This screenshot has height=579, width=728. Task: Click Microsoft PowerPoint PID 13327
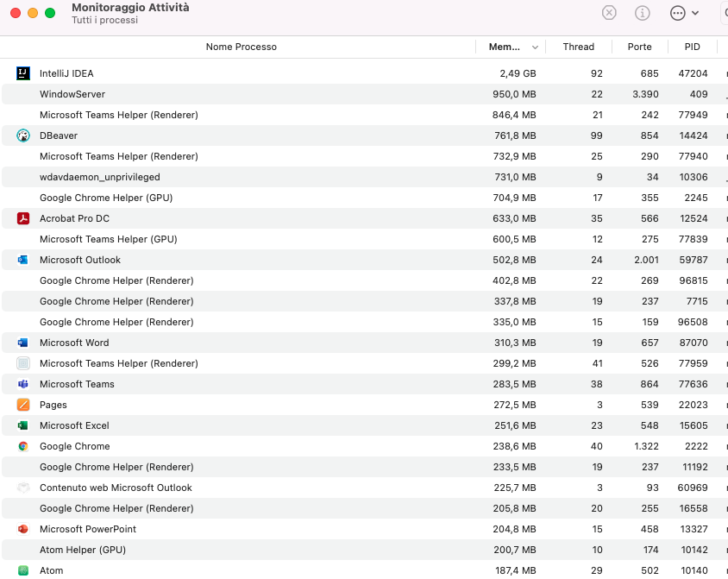pyautogui.click(x=694, y=529)
